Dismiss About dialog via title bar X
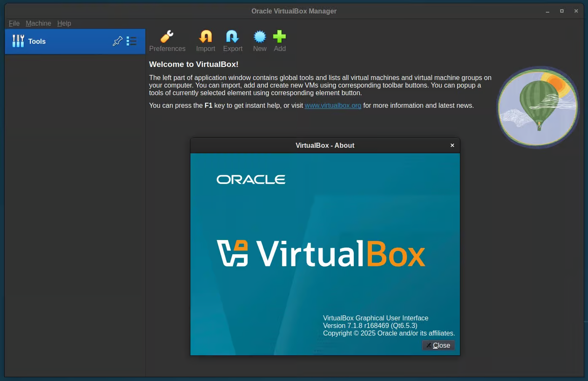Screen dimensions: 588x381 click(x=452, y=145)
